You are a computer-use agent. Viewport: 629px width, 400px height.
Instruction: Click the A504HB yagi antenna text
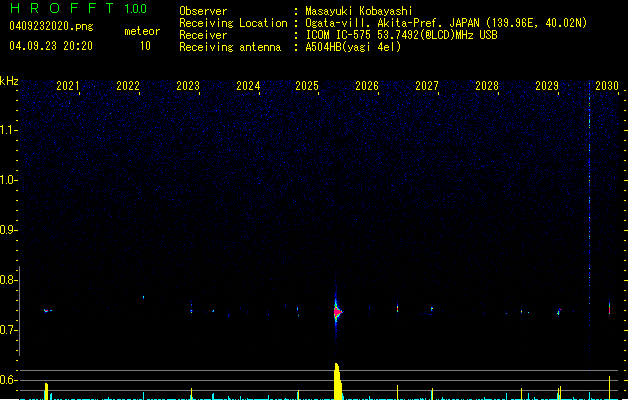coord(353,47)
